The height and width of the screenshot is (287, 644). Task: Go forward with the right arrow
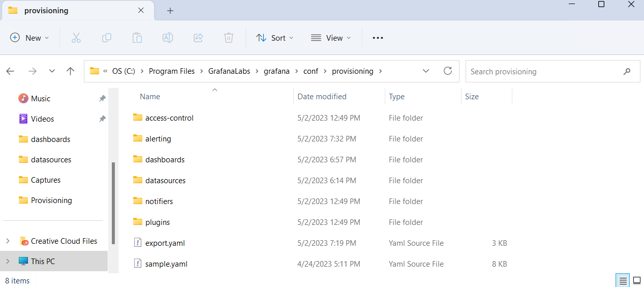33,71
